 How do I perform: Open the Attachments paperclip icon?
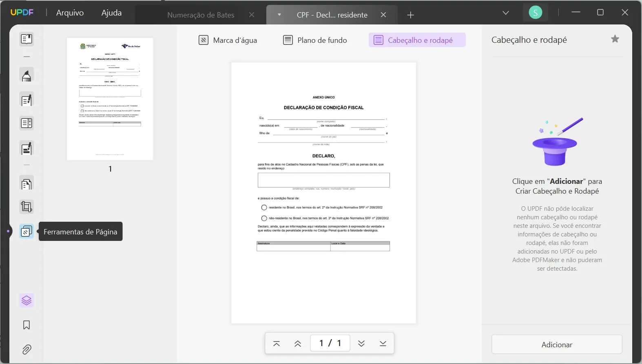[x=27, y=349]
